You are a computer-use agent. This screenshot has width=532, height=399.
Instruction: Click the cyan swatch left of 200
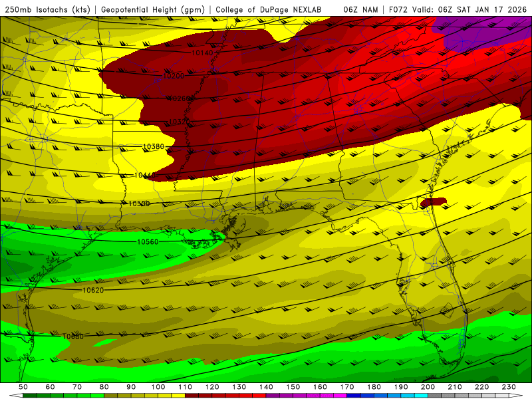coord(421,396)
